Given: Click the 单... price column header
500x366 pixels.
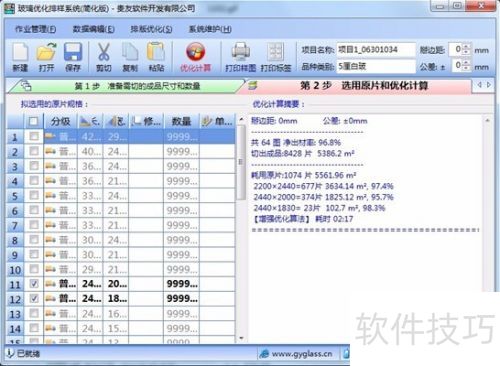Looking at the screenshot, I should click(x=217, y=121).
